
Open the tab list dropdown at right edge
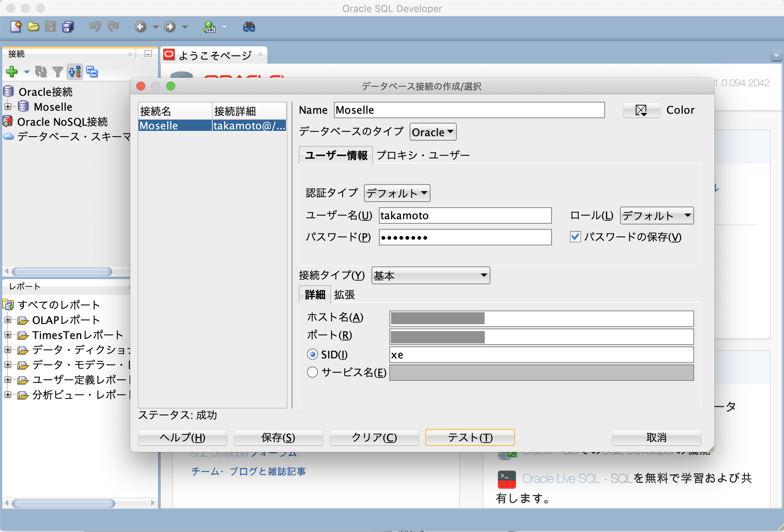(x=777, y=56)
